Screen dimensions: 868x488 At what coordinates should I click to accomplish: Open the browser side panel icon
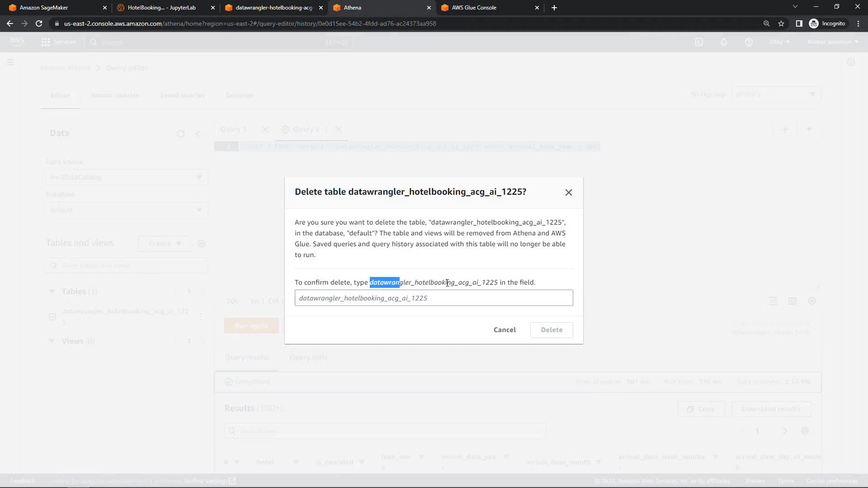[x=799, y=23]
